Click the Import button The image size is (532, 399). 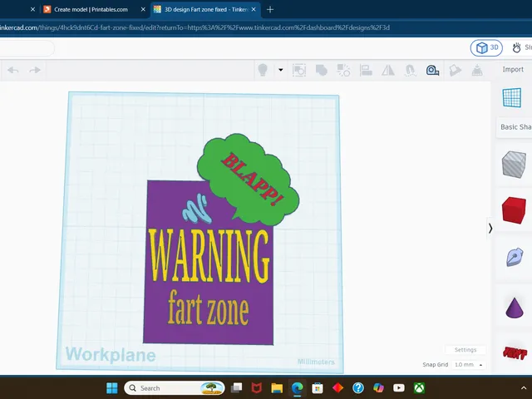point(513,70)
